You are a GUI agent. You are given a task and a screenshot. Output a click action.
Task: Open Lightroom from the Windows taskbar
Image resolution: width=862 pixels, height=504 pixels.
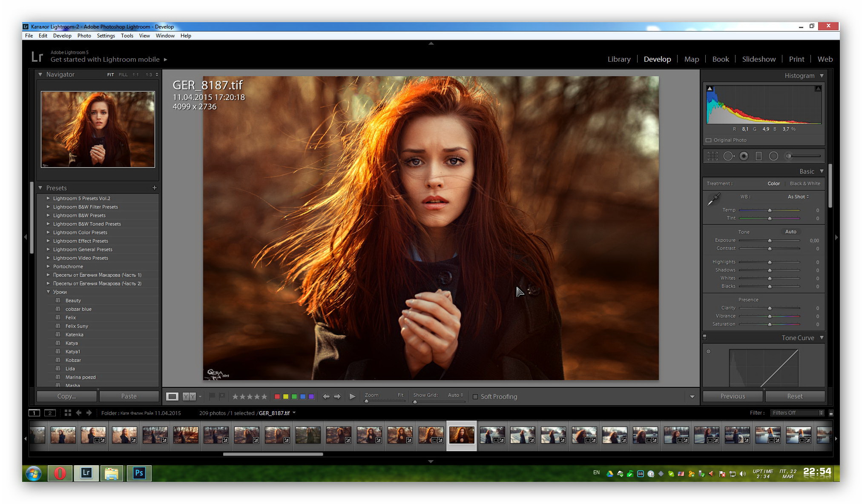[86, 473]
